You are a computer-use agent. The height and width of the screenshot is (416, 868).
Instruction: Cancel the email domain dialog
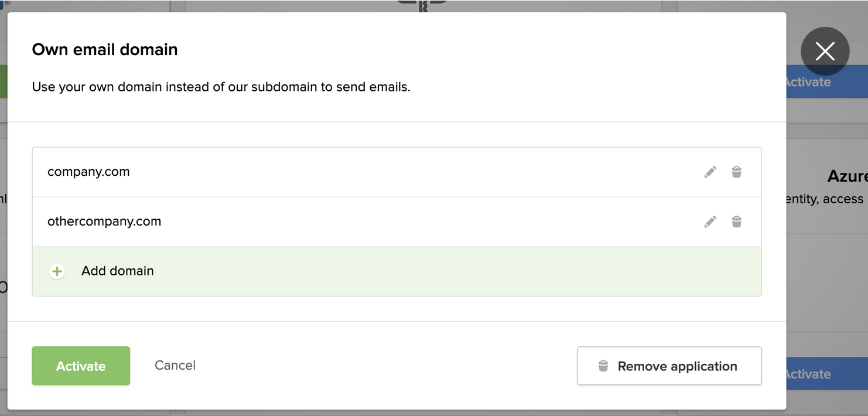pos(175,366)
